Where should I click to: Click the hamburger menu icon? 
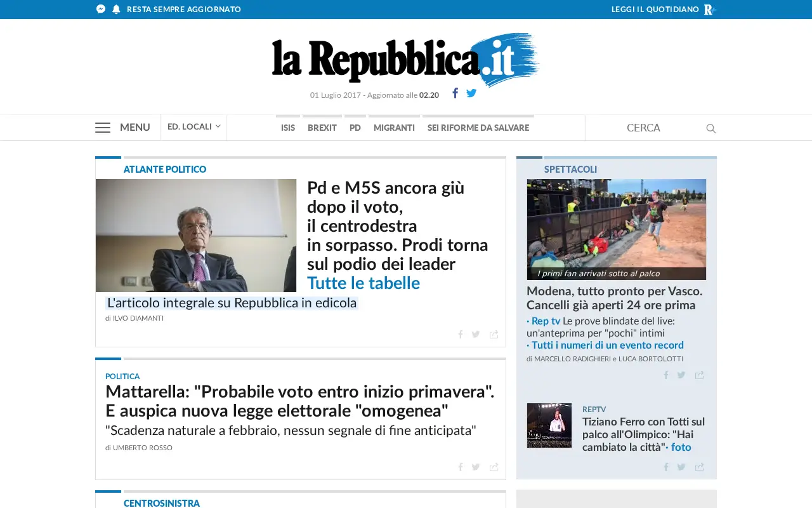[x=103, y=128]
